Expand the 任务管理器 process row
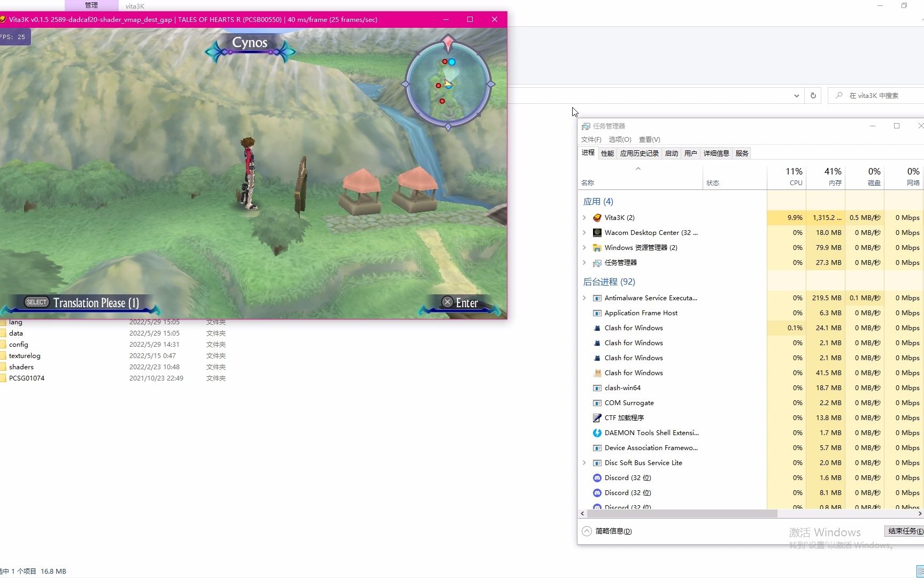Viewport: 924px width, 578px height. [x=584, y=263]
